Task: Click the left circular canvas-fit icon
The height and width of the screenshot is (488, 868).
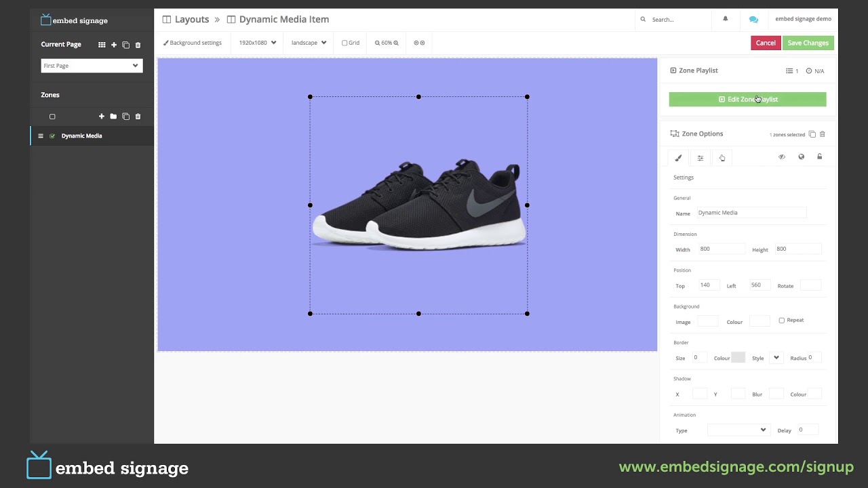Action: (416, 43)
